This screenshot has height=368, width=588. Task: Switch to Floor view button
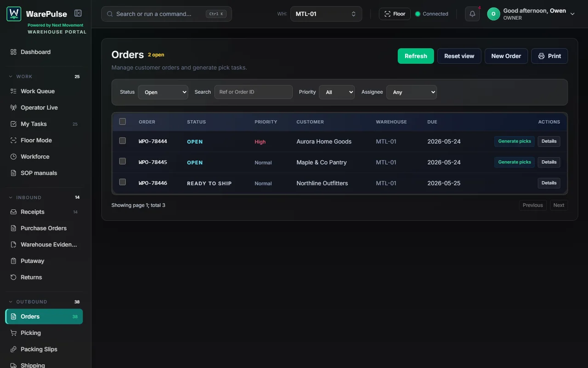[395, 14]
